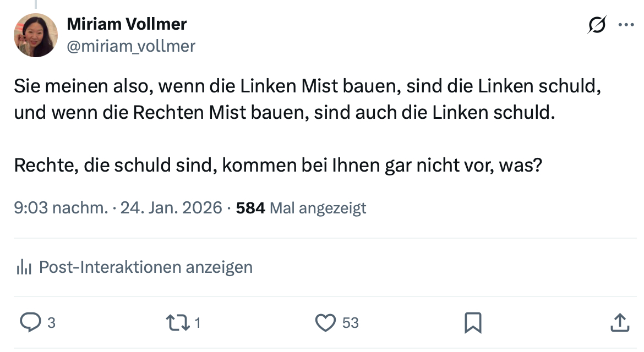Click the like count of 53
This screenshot has height=352, width=644.
coord(351,323)
